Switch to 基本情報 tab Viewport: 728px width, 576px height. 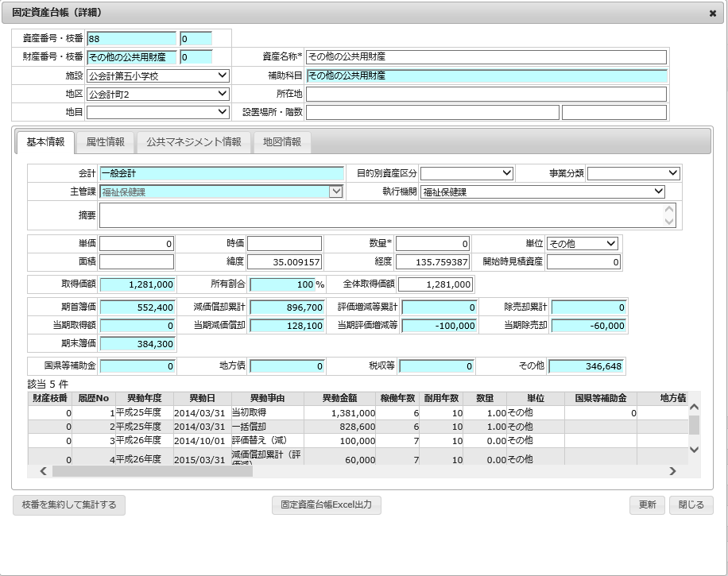[45, 142]
